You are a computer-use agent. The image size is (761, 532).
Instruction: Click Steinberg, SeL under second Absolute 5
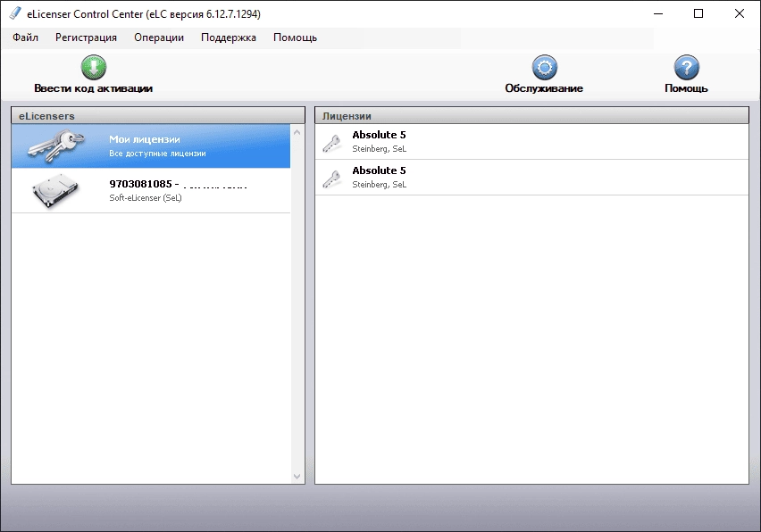pyautogui.click(x=379, y=185)
